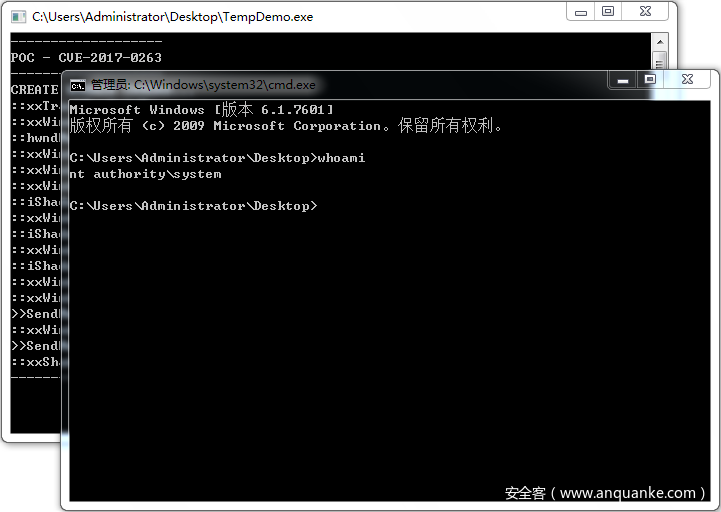Click the 'POC - CVE-2017-0263' line
Screen dimensions: 721x512
[86, 58]
